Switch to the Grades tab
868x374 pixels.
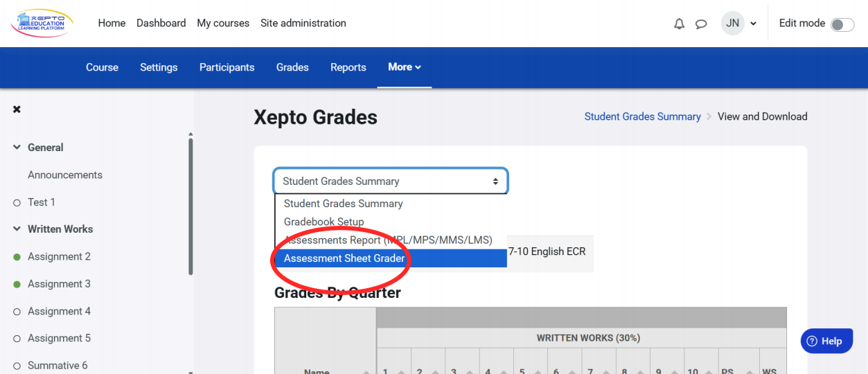point(292,67)
